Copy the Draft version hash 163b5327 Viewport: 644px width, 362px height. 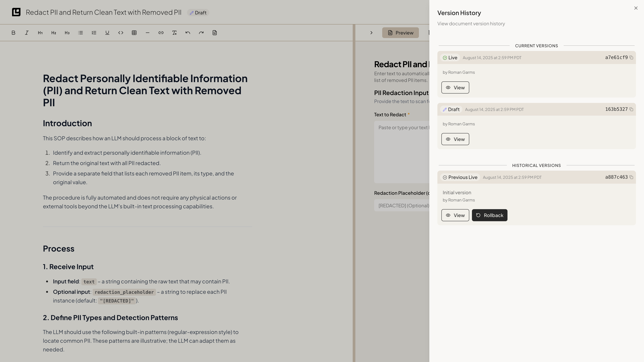tap(631, 109)
